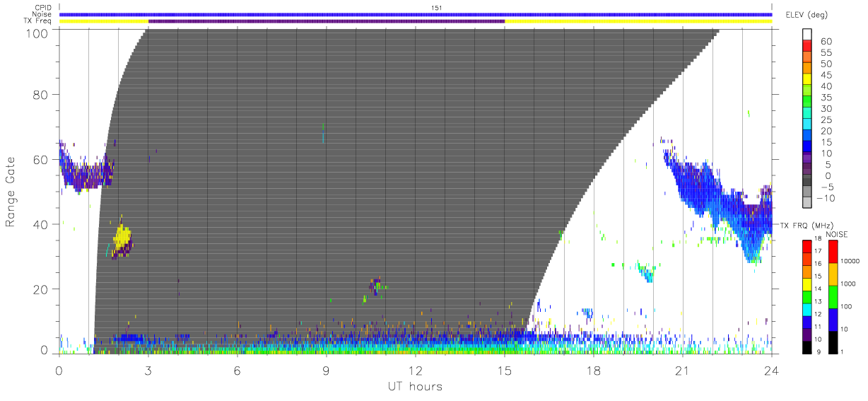The height and width of the screenshot is (401, 868).
Task: Click the green 30–35 segment of ELEV colorbar
Action: [807, 103]
